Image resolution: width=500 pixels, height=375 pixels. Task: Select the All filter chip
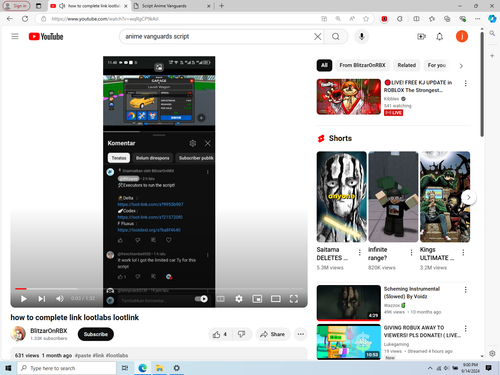click(324, 65)
